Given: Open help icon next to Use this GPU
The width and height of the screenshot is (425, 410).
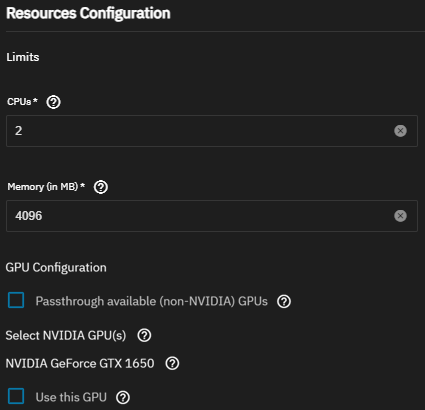Looking at the screenshot, I should (123, 397).
